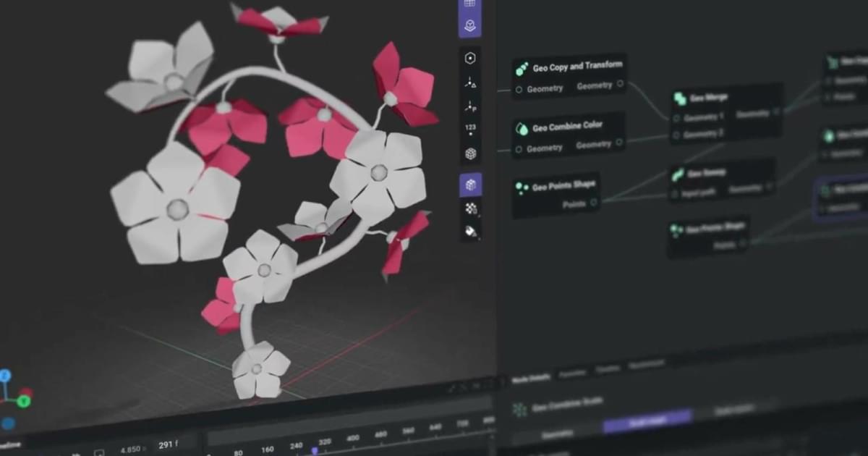Click the Geo Combine Color droplet icon
The width and height of the screenshot is (868, 456).
coord(522,129)
